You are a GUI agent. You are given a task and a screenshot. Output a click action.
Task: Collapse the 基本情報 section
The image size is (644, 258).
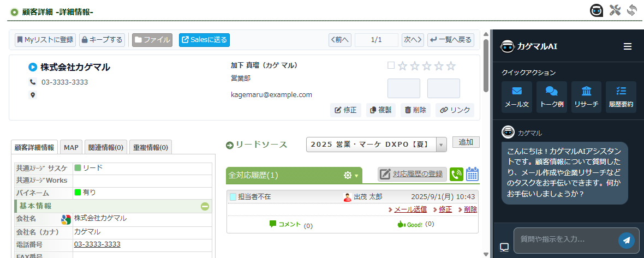[x=205, y=206]
